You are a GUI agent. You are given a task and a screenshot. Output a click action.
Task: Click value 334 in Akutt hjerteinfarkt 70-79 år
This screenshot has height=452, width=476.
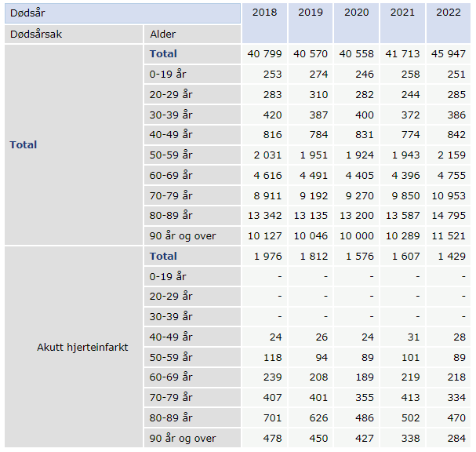[x=456, y=397]
